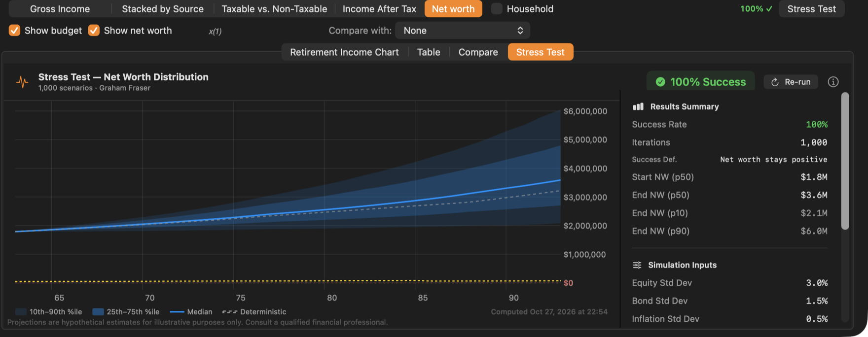This screenshot has width=868, height=337.
Task: Switch to the Table view
Action: tap(429, 52)
